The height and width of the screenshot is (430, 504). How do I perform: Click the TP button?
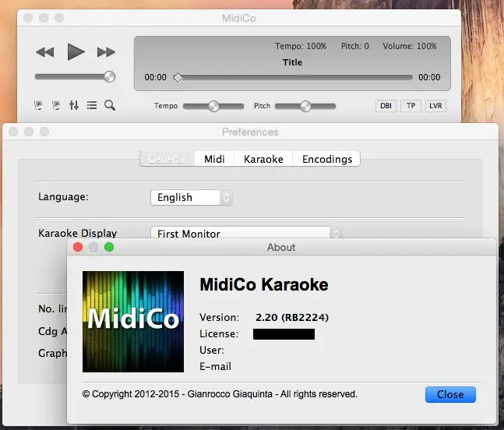click(x=411, y=106)
